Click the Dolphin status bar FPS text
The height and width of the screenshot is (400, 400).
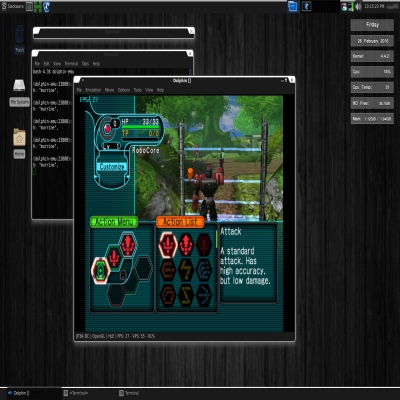[115, 336]
